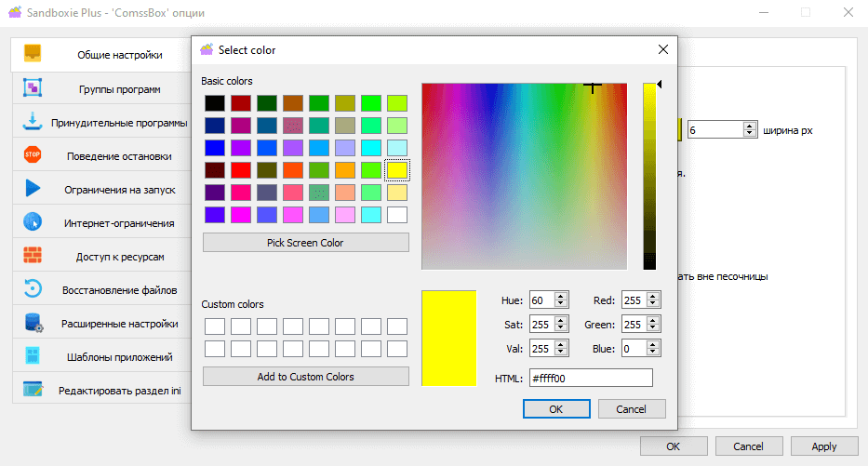The image size is (868, 466).
Task: Click the HTML color code field
Action: coord(590,378)
